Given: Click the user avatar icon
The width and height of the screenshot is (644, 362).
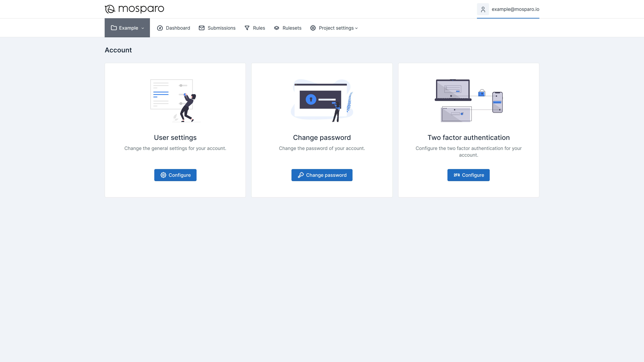Looking at the screenshot, I should pyautogui.click(x=483, y=9).
